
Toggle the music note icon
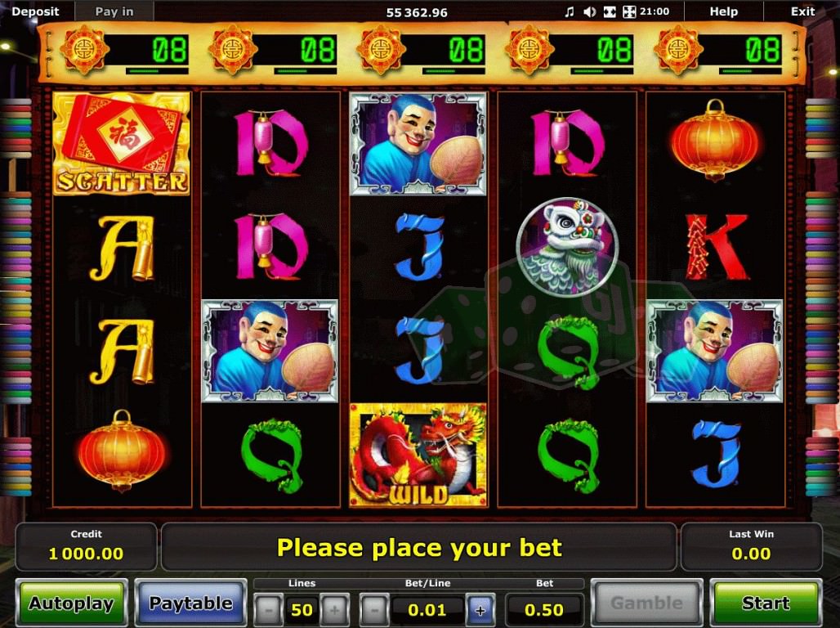pos(570,11)
